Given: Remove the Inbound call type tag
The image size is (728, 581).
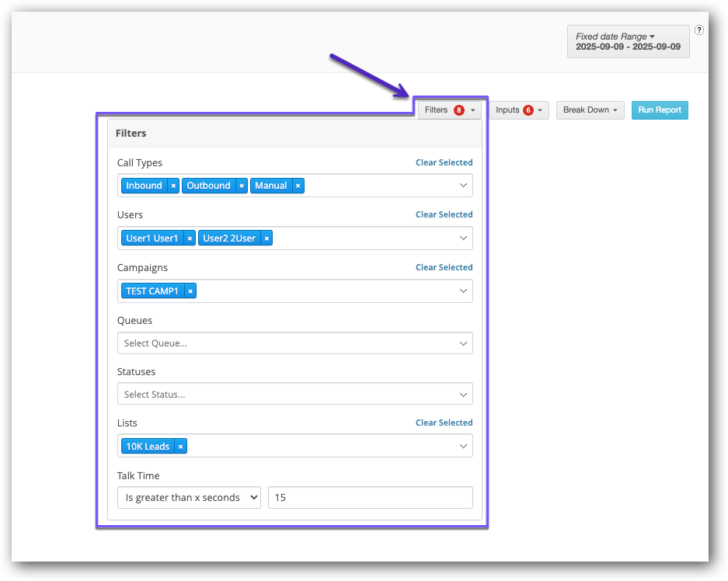Looking at the screenshot, I should [x=173, y=186].
